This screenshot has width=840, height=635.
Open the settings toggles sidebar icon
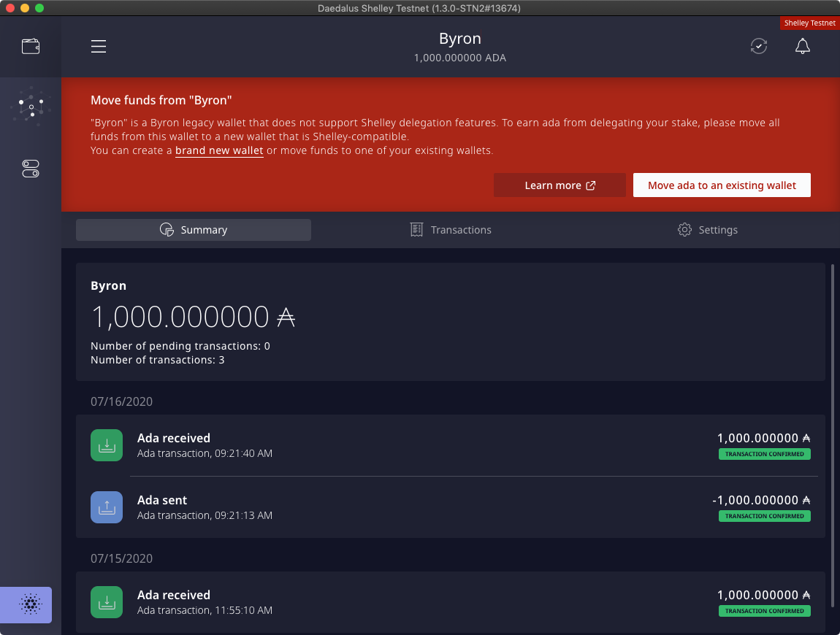tap(31, 169)
